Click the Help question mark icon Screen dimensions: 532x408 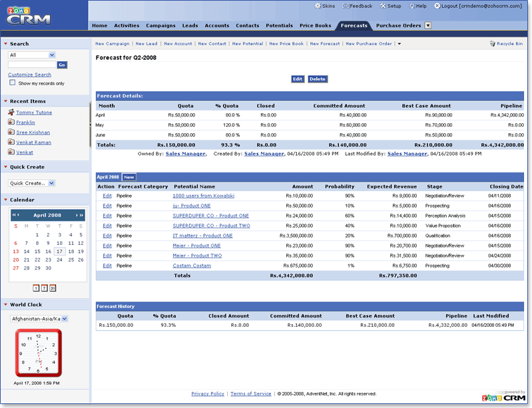point(411,6)
